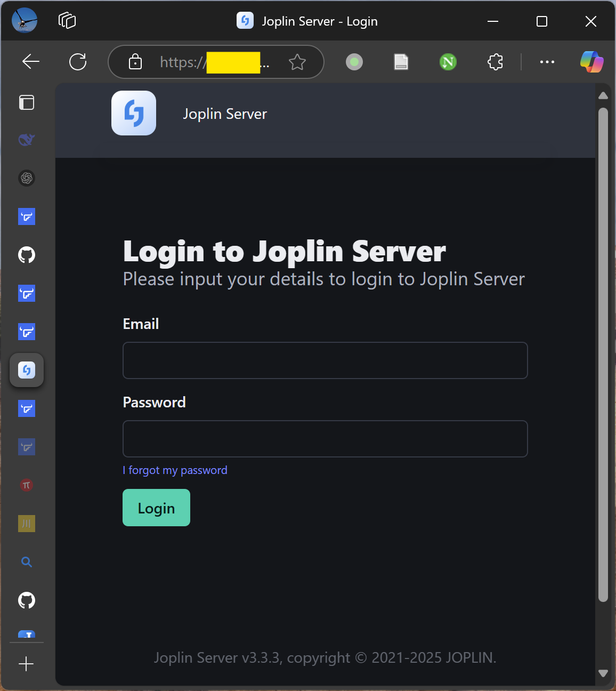The width and height of the screenshot is (616, 691).
Task: Click the 'Login to Joplin Server' heading
Action: (x=285, y=252)
